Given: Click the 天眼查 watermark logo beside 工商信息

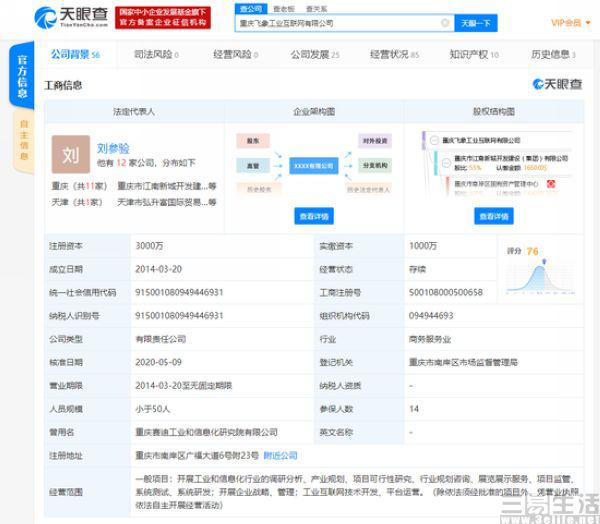Looking at the screenshot, I should pyautogui.click(x=557, y=84).
